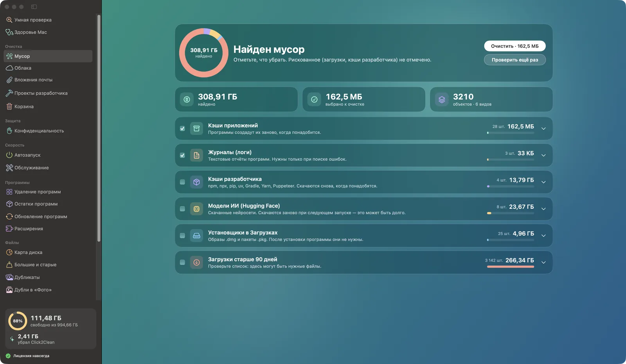Click the Удаление программ grid icon
This screenshot has height=364, width=626.
[9, 192]
